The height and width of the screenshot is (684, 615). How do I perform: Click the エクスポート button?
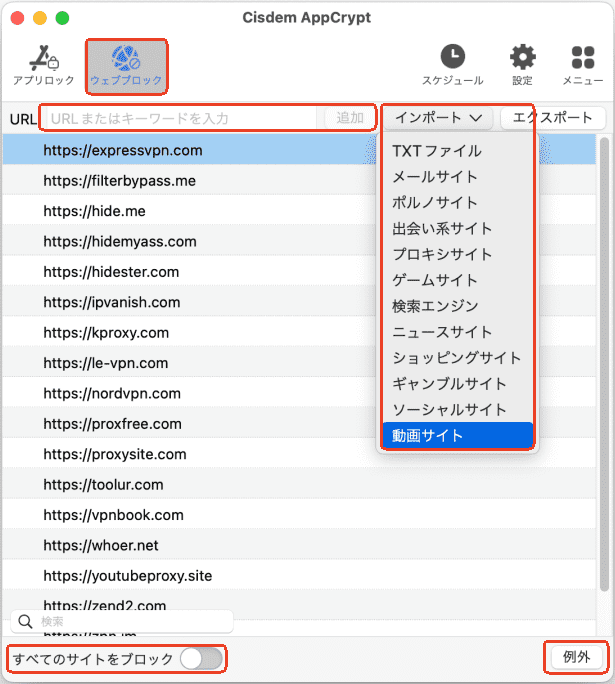(x=552, y=118)
